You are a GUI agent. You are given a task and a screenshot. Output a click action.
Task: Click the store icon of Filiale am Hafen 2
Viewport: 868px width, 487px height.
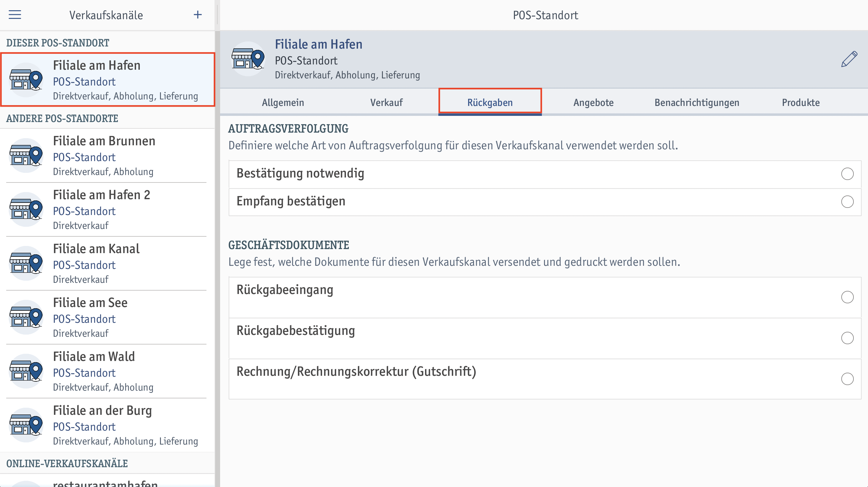[26, 209]
